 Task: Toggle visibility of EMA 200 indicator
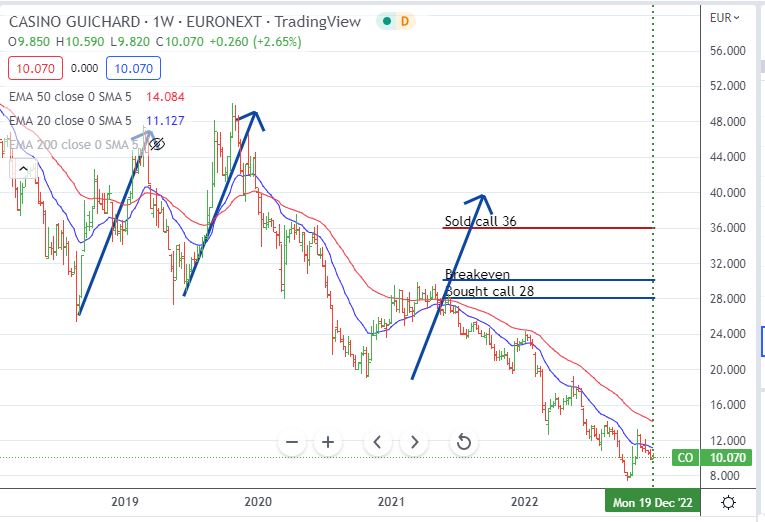157,144
